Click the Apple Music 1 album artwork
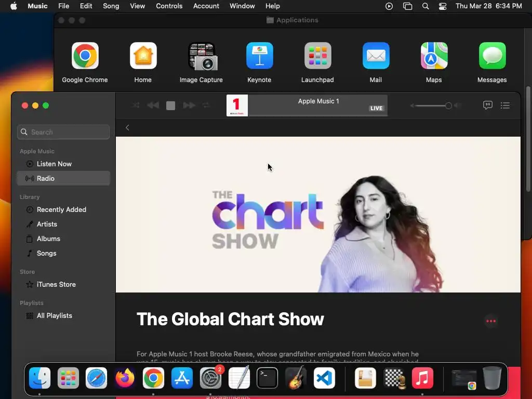532x399 pixels. [237, 105]
